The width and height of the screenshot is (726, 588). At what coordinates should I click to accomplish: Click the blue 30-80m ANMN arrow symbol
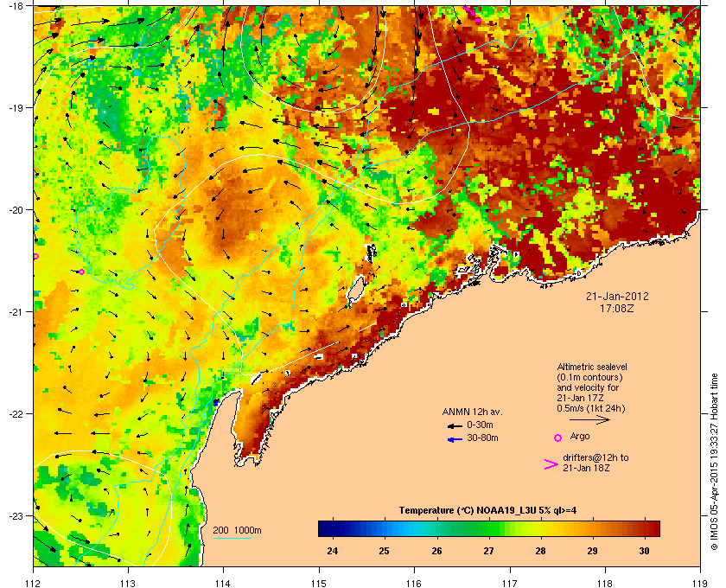[x=455, y=439]
